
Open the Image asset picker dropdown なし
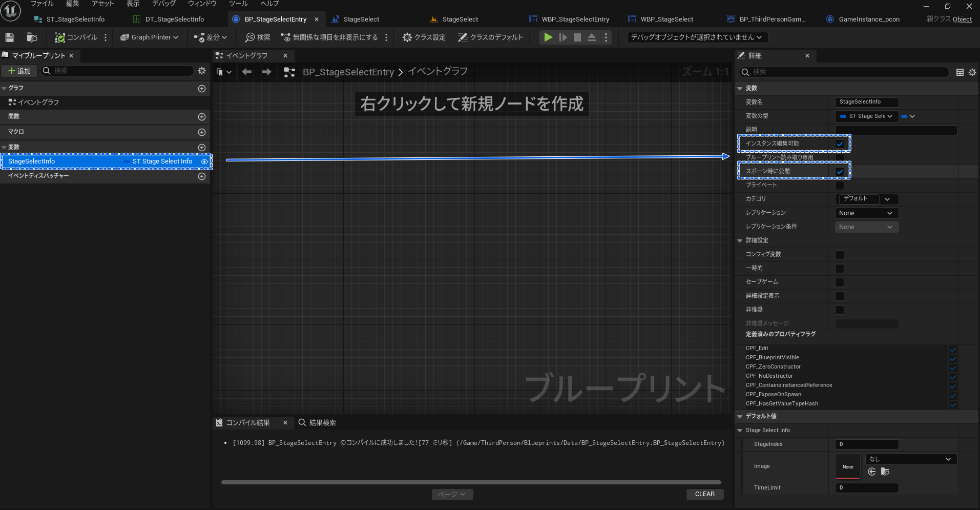tap(910, 459)
